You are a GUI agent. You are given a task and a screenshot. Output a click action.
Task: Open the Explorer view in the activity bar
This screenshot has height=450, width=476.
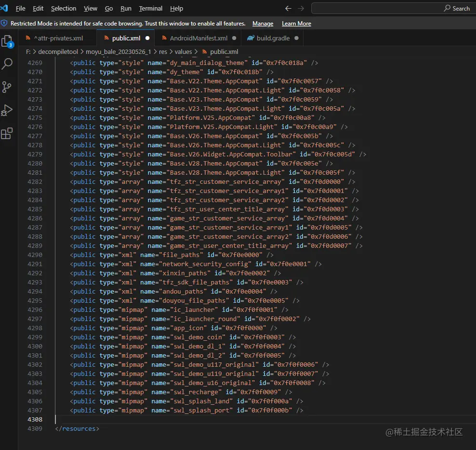click(x=7, y=41)
